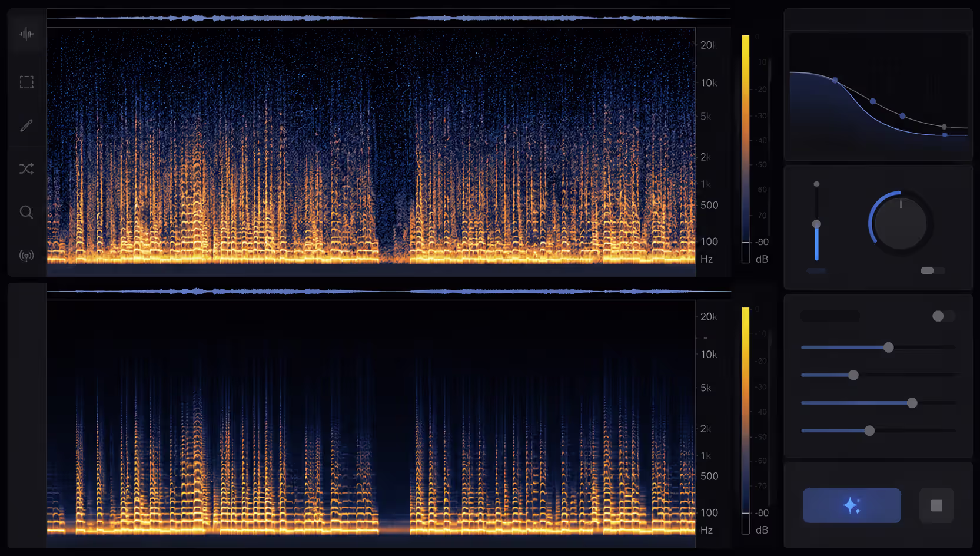Toggle the switch at top of sliders panel

[943, 316]
